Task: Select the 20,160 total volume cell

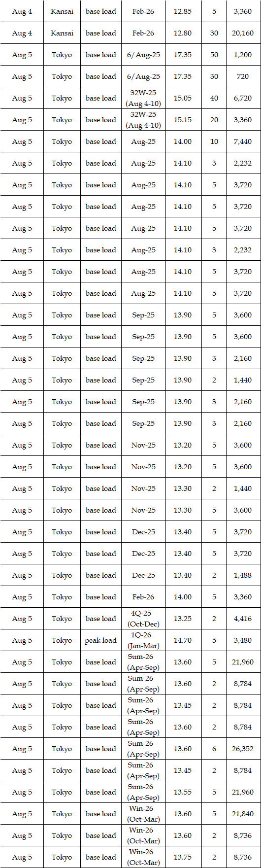Action: (243, 33)
